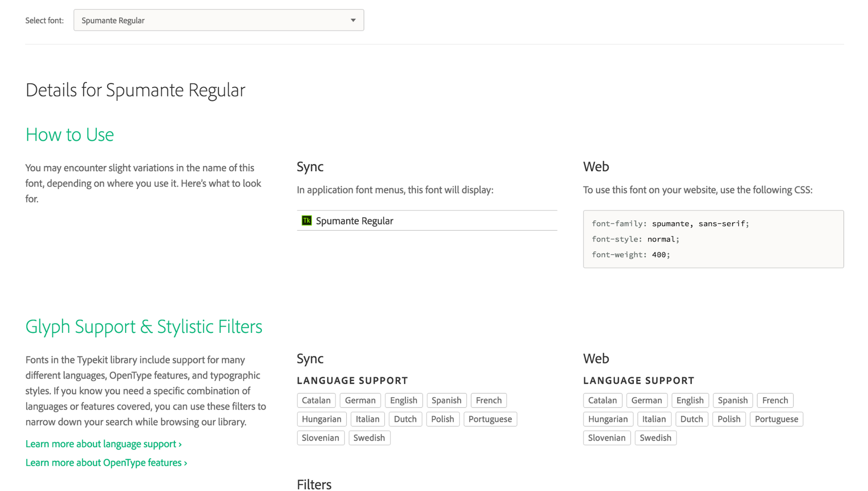This screenshot has height=491, width=868.
Task: Open the font selector dropdown arrow
Action: (x=353, y=20)
